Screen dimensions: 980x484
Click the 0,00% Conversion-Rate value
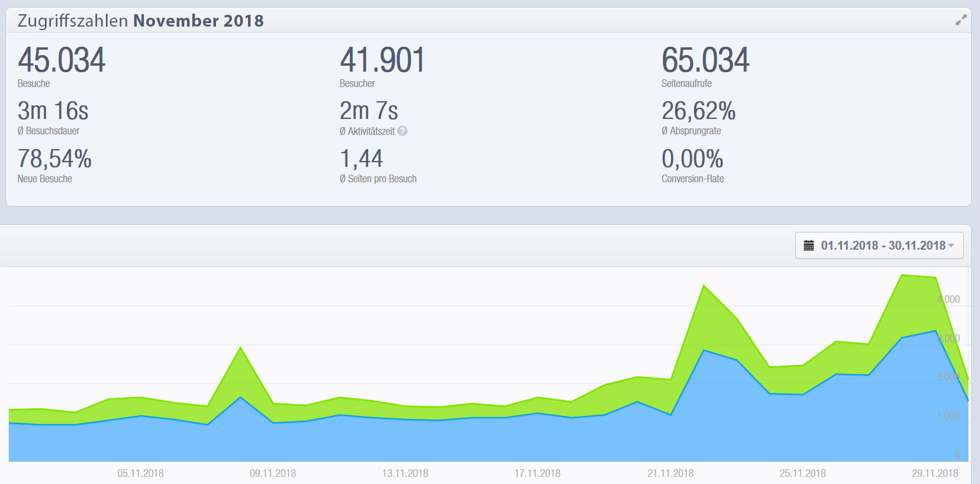(x=692, y=159)
